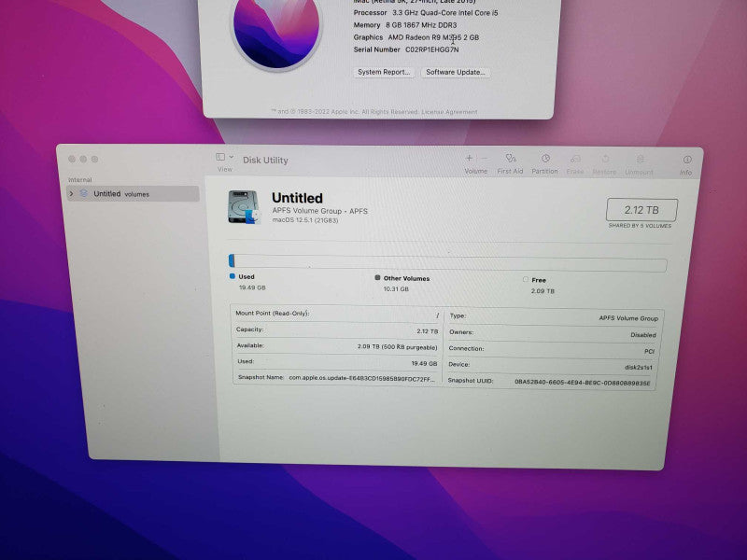Image resolution: width=747 pixels, height=560 pixels.
Task: Expand the Untitled volumes sidebar item
Action: tap(72, 194)
